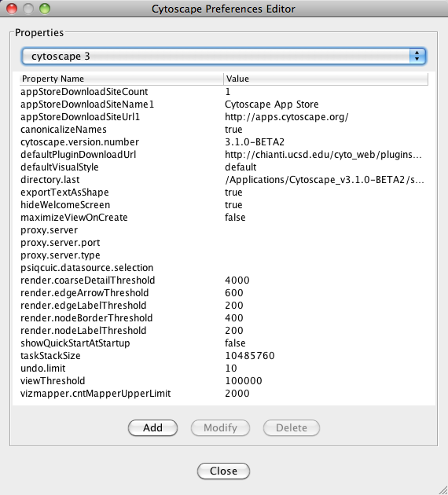Click the Cytoscape App Store value cell
Screen dimensions: 448x495
(x=271, y=104)
